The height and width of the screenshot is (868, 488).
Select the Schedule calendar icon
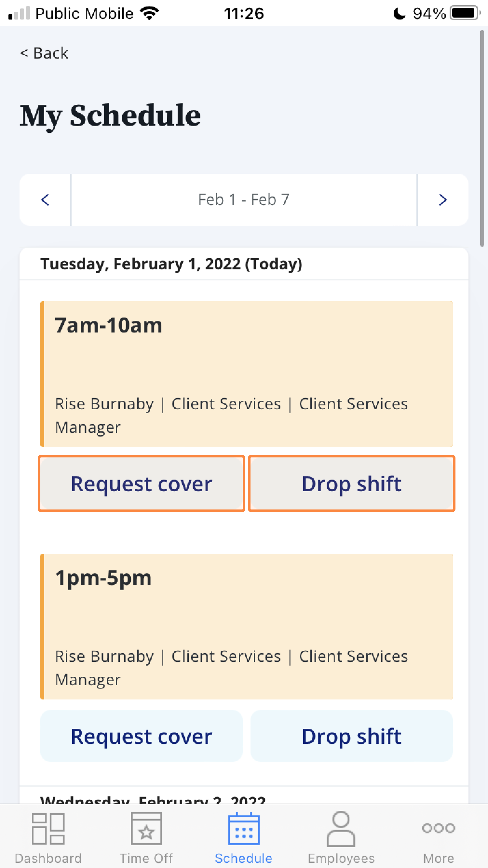point(244,829)
